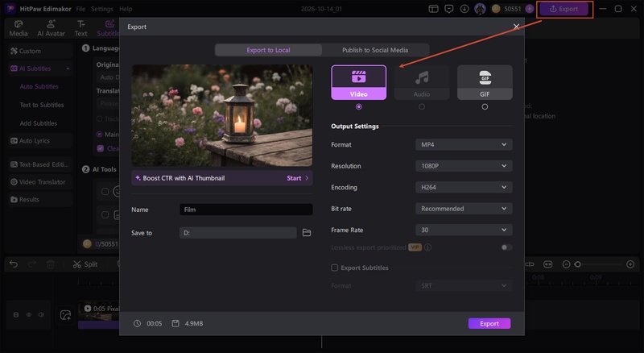Open the AI Avatar tool
This screenshot has height=353, width=644.
point(51,28)
